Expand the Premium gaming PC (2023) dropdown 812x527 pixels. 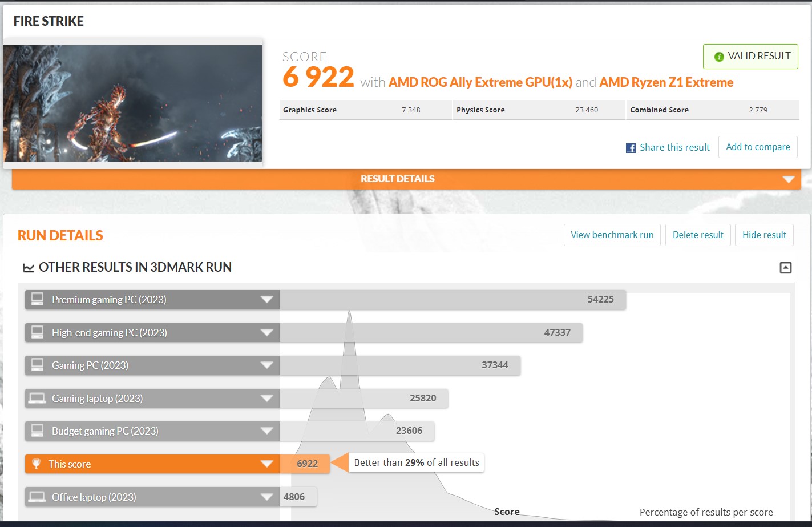266,300
